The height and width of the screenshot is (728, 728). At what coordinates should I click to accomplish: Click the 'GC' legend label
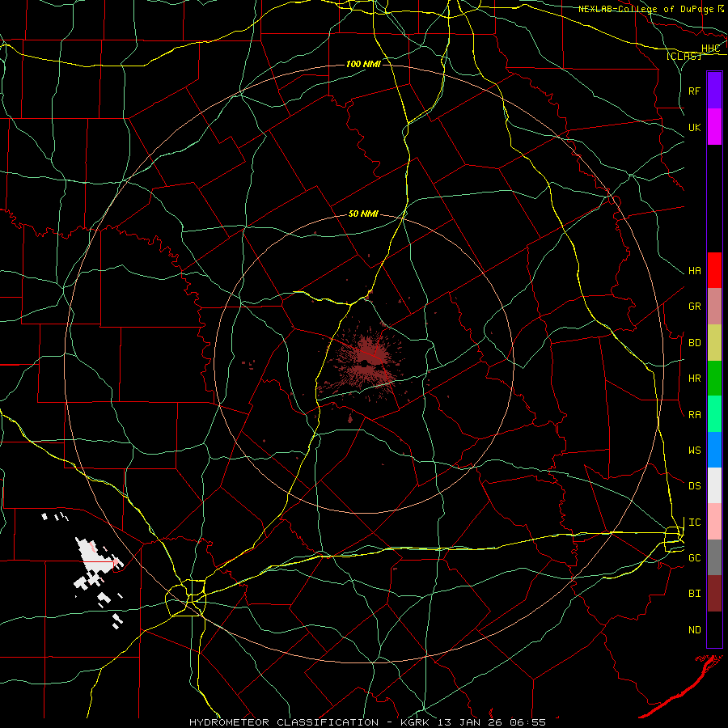pyautogui.click(x=694, y=558)
